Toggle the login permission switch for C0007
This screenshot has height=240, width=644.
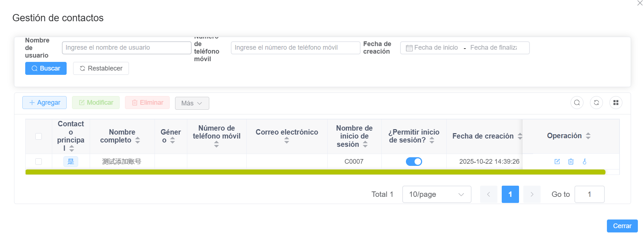point(414,162)
